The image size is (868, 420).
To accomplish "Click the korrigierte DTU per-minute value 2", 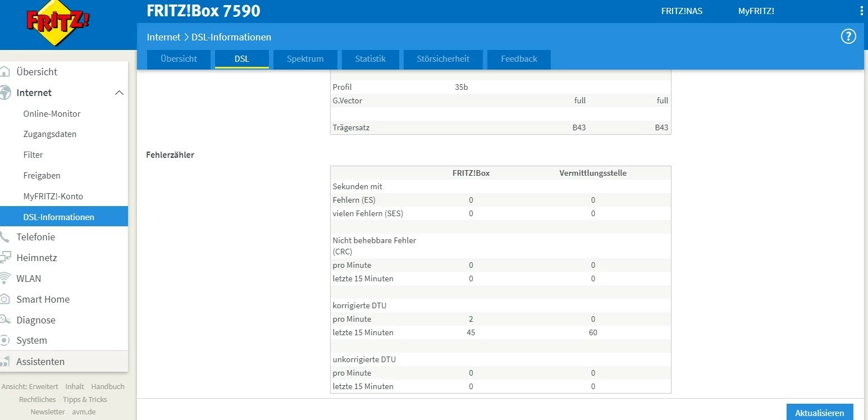I will (471, 319).
